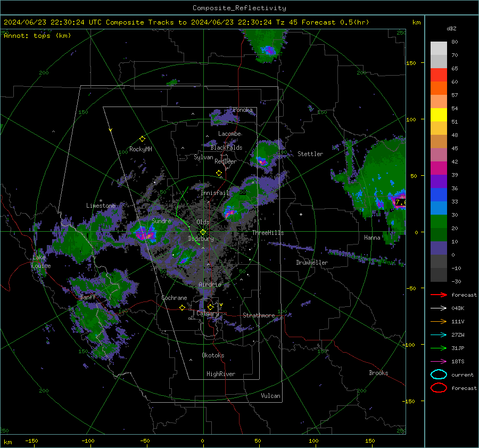Select the white 04DK arrow legend icon
Screen dimensions: 479x448
pyautogui.click(x=439, y=308)
